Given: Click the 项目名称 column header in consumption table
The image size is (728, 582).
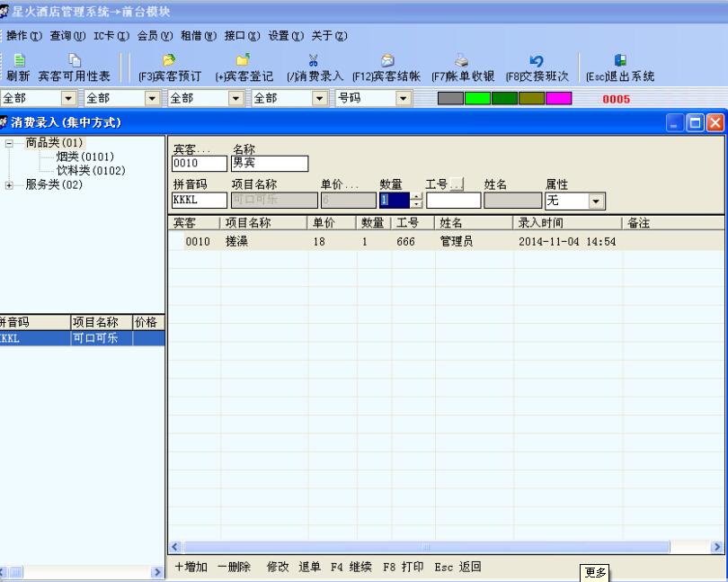Looking at the screenshot, I should coord(263,223).
